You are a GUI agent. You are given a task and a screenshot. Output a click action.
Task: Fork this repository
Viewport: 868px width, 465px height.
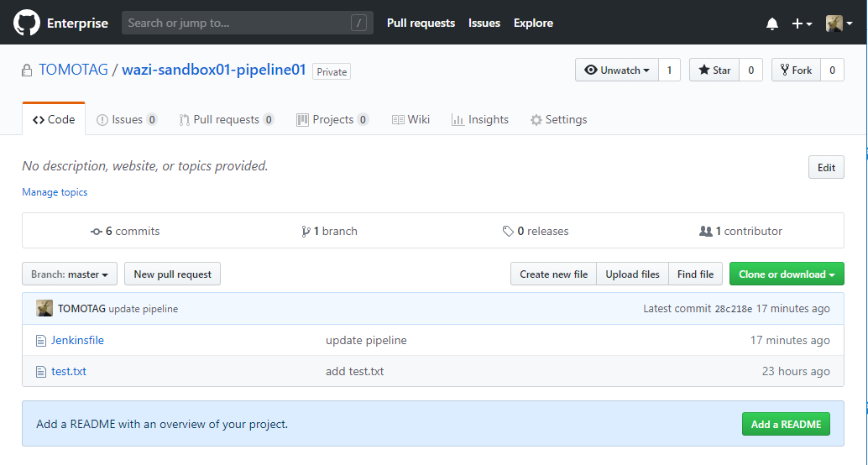click(x=796, y=70)
